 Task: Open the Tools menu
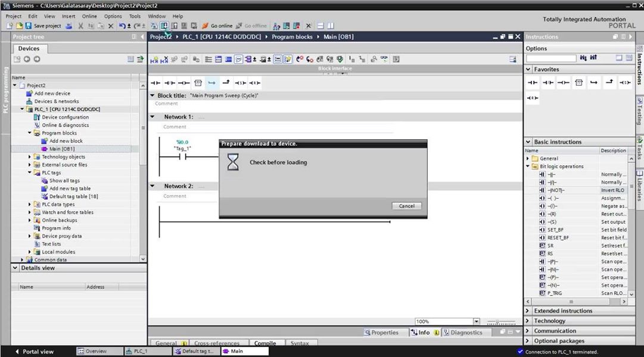tap(135, 17)
